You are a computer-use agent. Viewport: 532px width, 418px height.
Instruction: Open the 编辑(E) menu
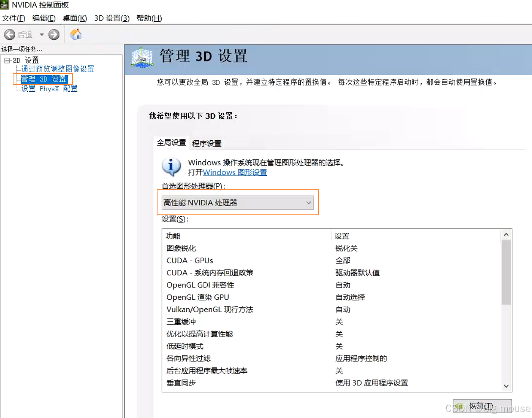[44, 18]
